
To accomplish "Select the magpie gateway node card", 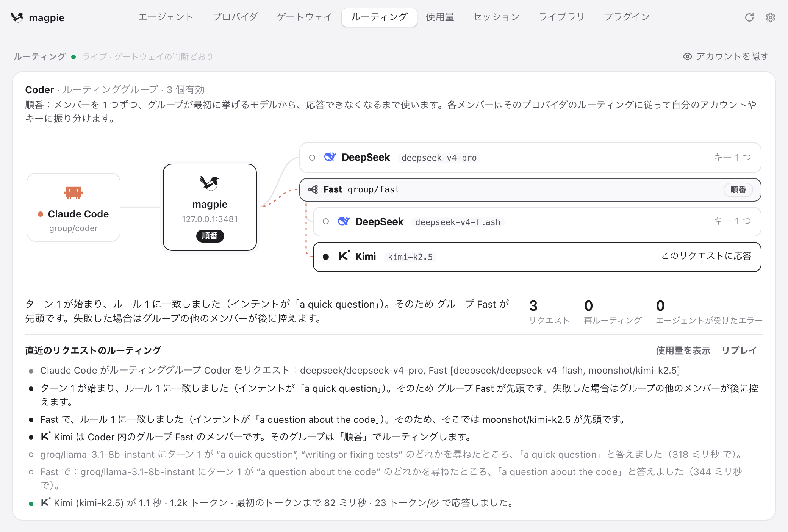I will 210,207.
